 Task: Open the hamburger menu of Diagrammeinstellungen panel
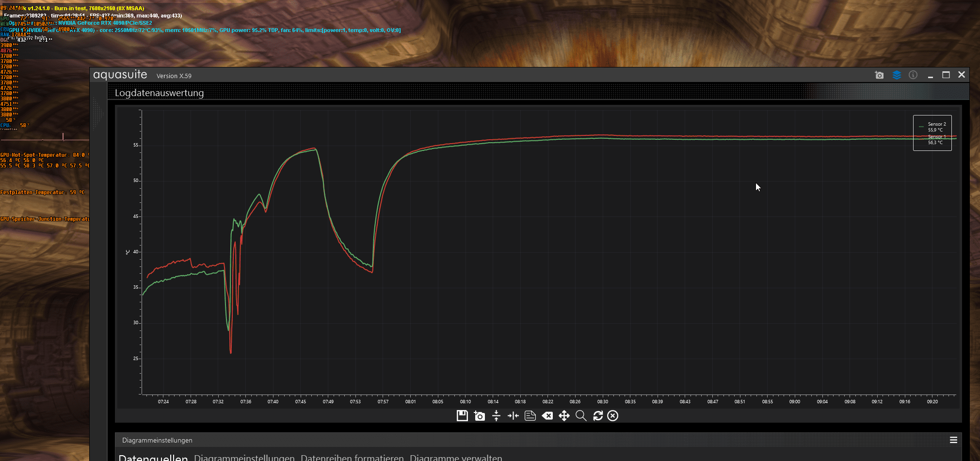953,440
